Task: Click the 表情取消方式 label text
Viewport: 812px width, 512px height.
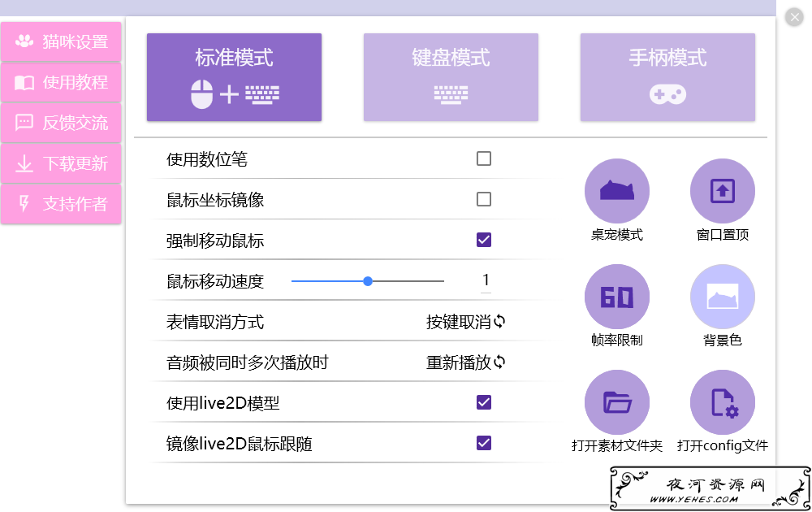Action: (x=215, y=322)
